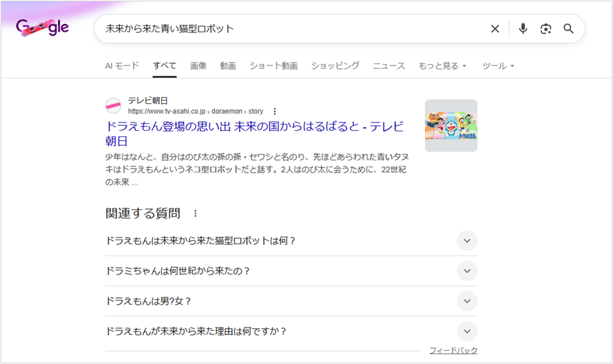Open three-dot menu beside tv-asahi URL
The height and width of the screenshot is (364, 613).
click(275, 111)
